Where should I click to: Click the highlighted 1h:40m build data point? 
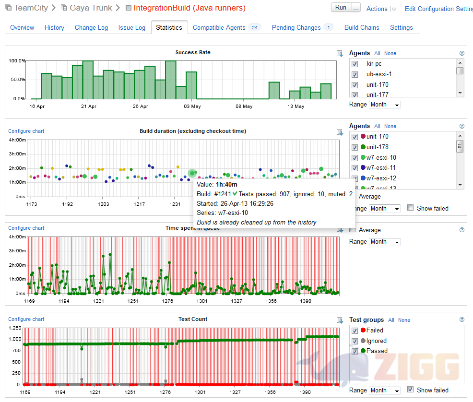coord(192,173)
